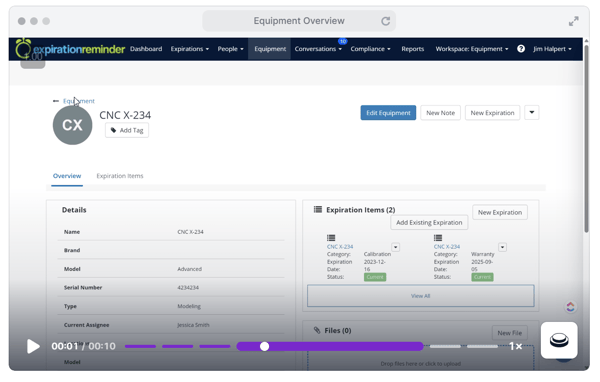Open the Warranty CNC X-234 link

pos(447,247)
